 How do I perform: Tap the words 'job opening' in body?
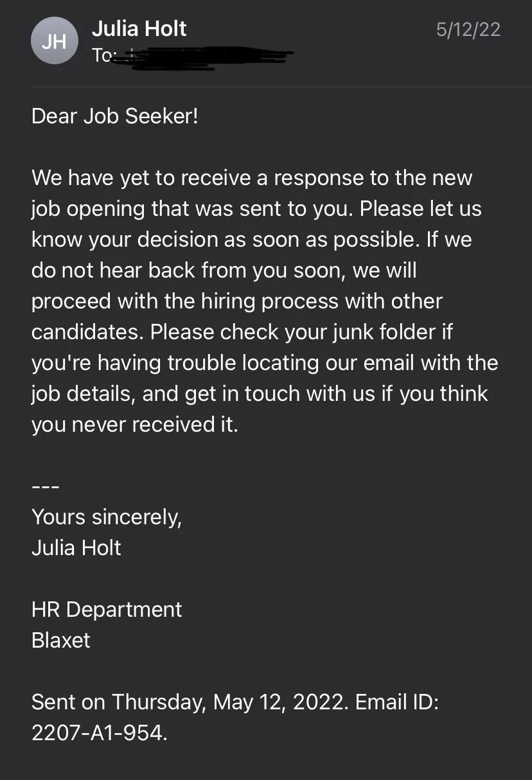click(x=88, y=209)
